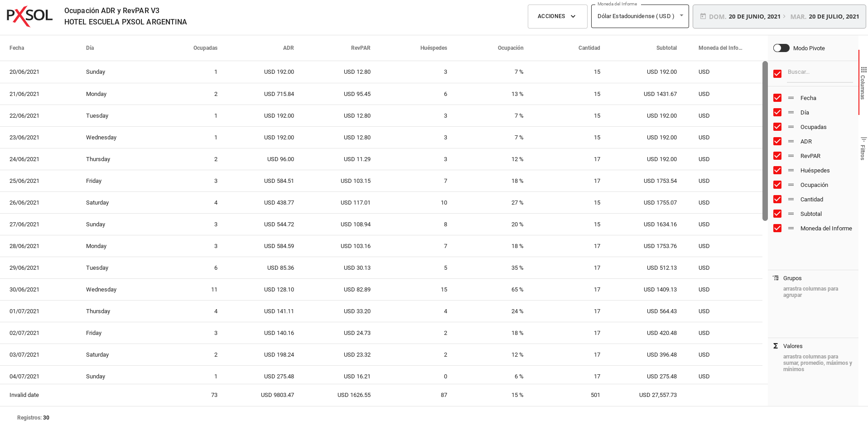Uncheck the ADR column checkbox
Viewport: 868px width, 425px height.
coord(777,141)
